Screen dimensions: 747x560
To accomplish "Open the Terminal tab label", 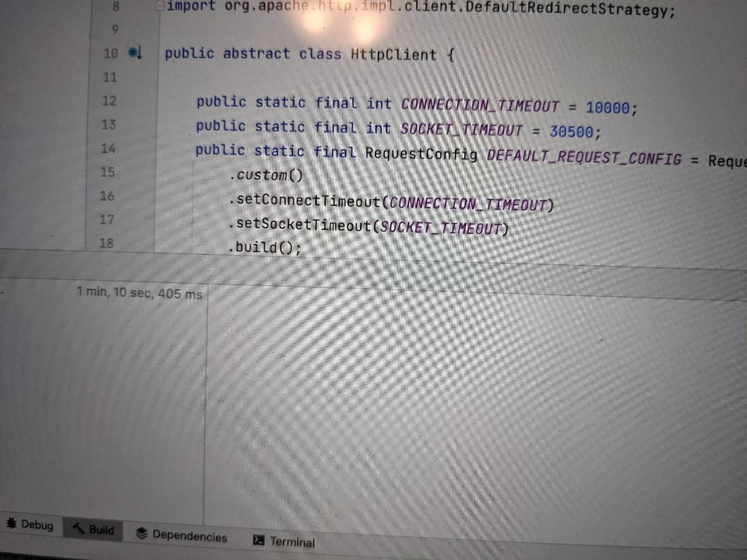I will (x=292, y=542).
